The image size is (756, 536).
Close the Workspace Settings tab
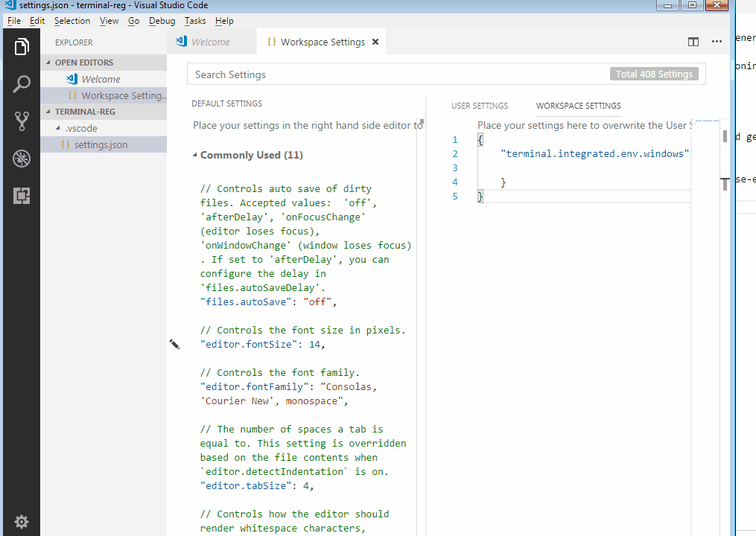375,42
